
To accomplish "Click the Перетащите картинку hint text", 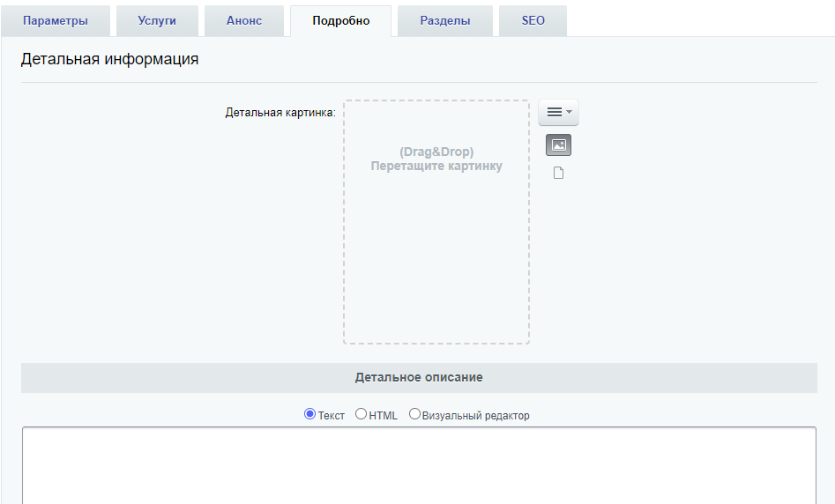I will (x=436, y=166).
